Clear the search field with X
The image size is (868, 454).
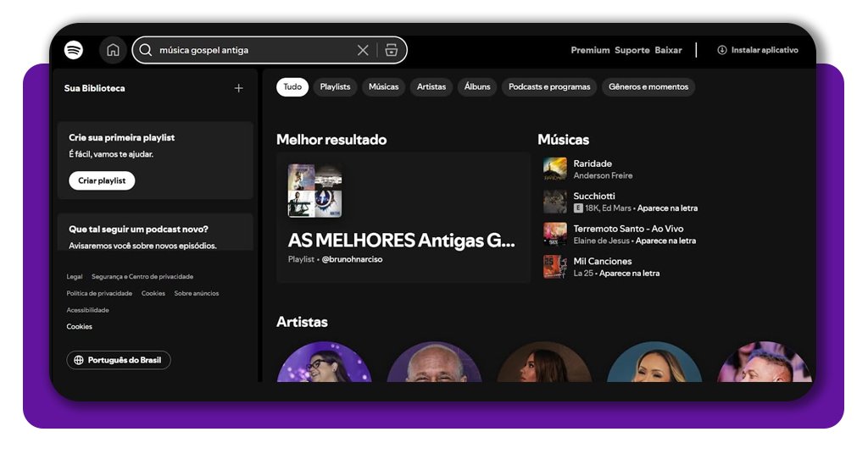[363, 50]
